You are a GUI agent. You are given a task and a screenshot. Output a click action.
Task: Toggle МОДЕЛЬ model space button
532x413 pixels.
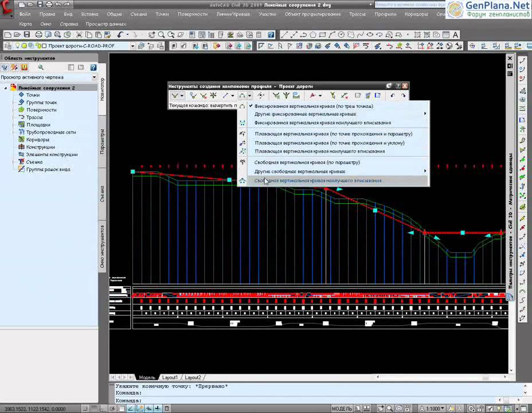pyautogui.click(x=342, y=408)
